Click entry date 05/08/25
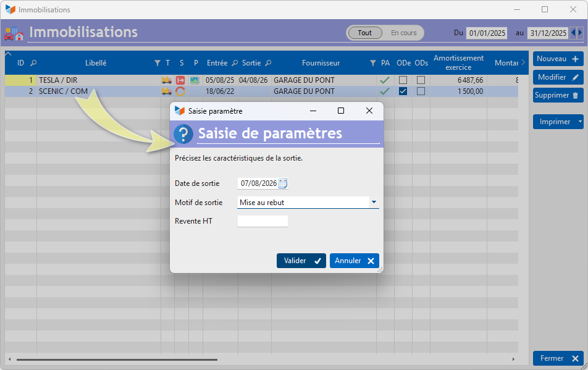 (x=220, y=80)
